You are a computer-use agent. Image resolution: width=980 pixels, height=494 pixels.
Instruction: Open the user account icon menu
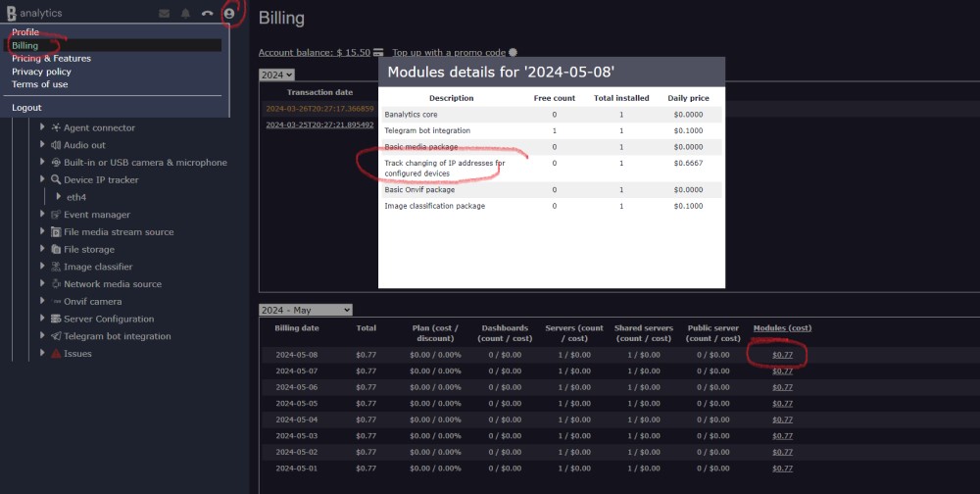pyautogui.click(x=229, y=14)
